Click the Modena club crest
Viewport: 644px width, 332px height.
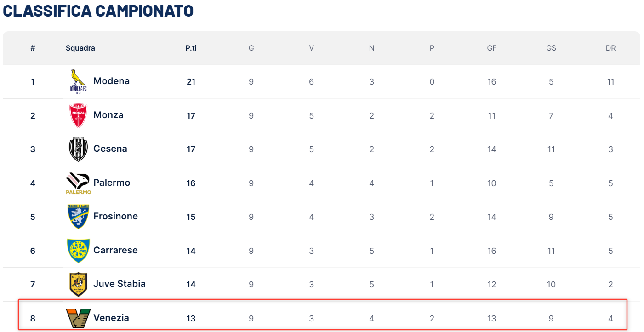pos(78,81)
